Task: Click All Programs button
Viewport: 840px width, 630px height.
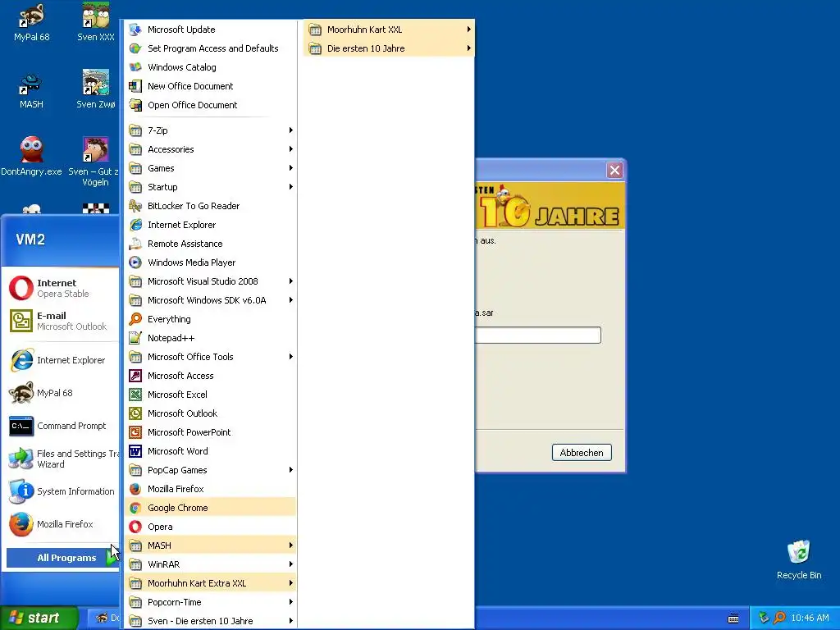Action: [62, 558]
